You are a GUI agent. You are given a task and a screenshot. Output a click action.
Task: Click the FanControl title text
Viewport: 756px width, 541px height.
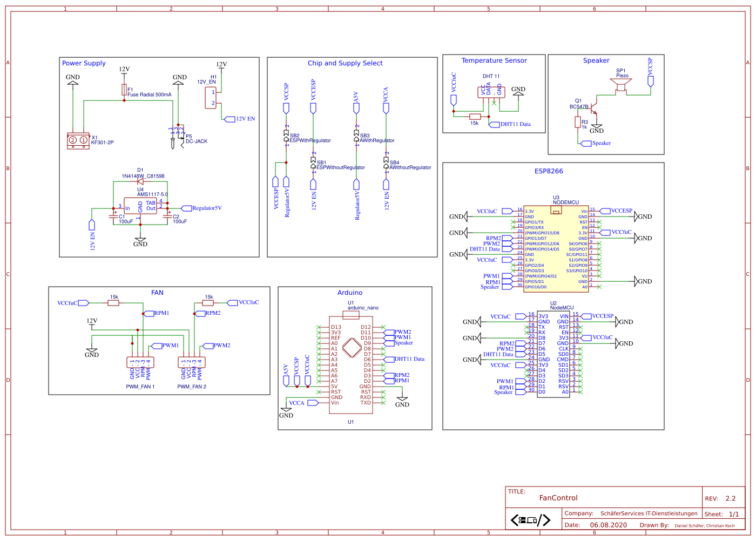[558, 498]
